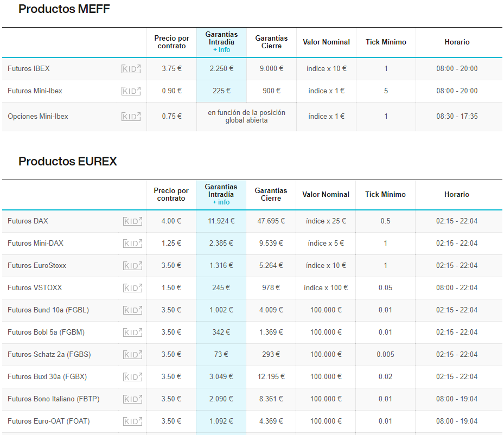Open the KID document for Futuros DAX

tap(132, 221)
